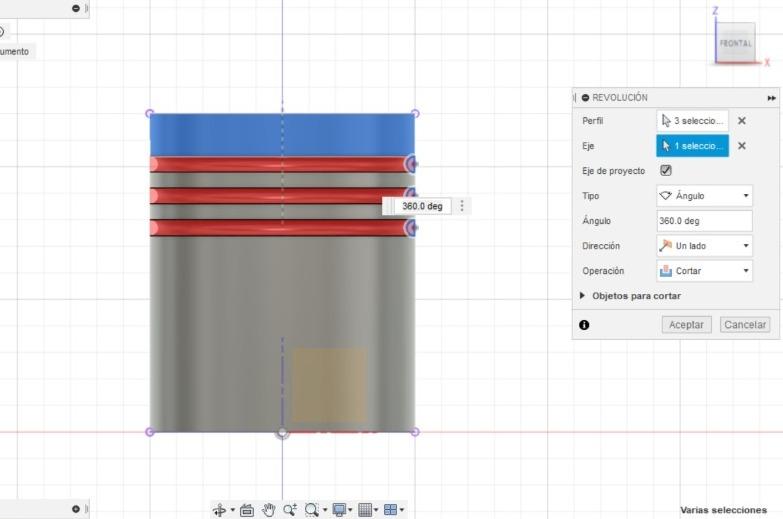Open the Dirección dropdown showing Un lado
The image size is (783, 519).
coord(704,246)
